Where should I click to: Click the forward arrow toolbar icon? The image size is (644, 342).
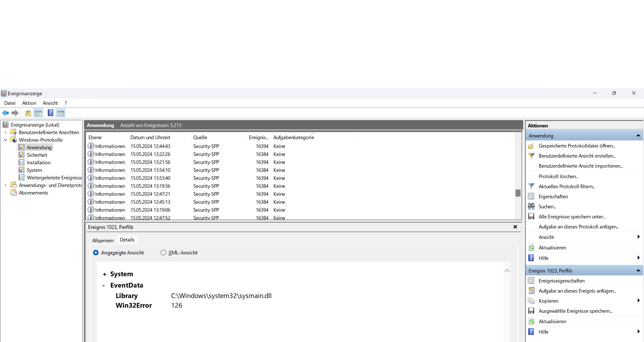[15, 113]
